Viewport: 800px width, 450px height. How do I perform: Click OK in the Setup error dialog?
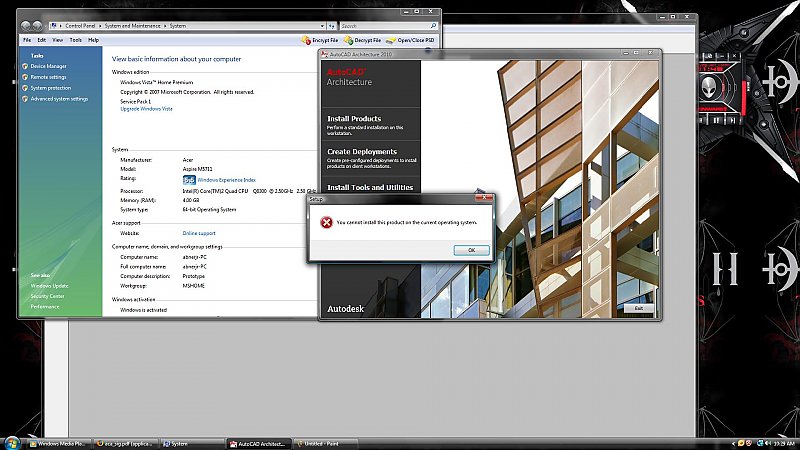coord(471,250)
